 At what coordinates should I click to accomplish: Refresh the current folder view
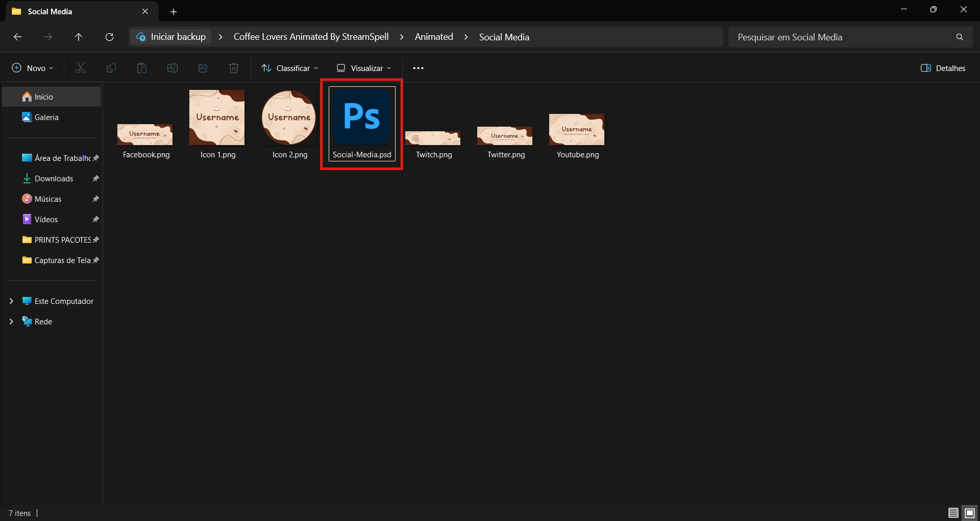[109, 37]
